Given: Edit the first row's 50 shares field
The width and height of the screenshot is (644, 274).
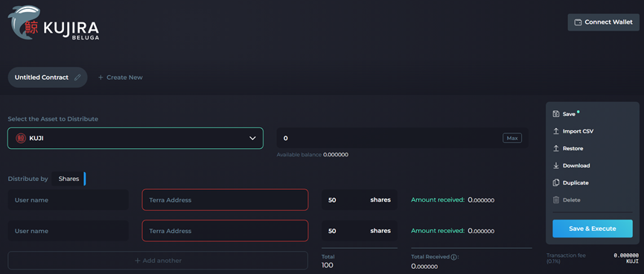Looking at the screenshot, I should click(360, 200).
